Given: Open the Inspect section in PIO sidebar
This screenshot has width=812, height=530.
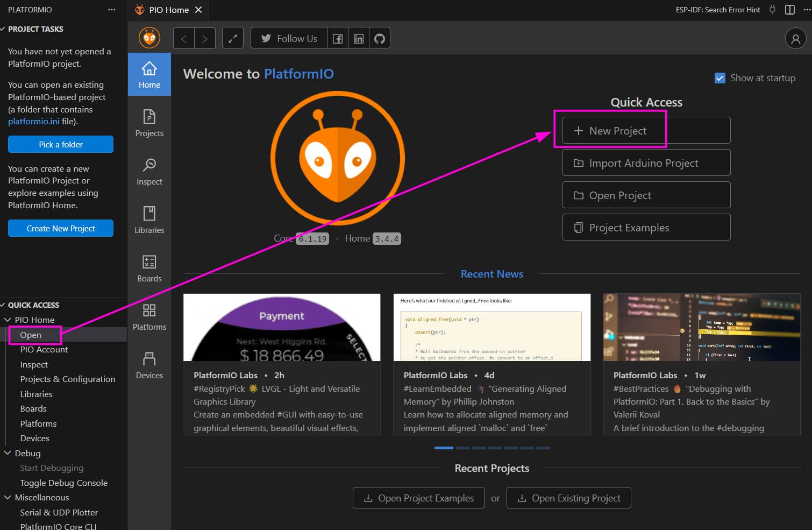Looking at the screenshot, I should coord(149,171).
